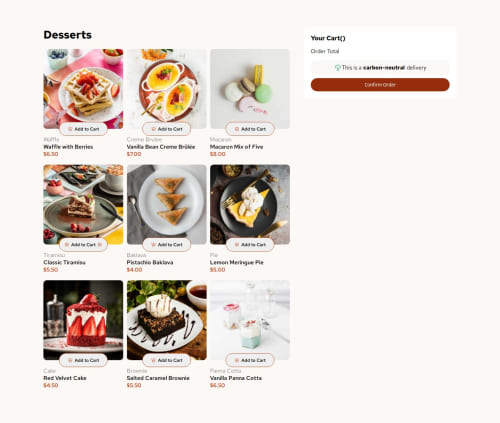Click cart icon on Brownie Add to Cart

(153, 360)
